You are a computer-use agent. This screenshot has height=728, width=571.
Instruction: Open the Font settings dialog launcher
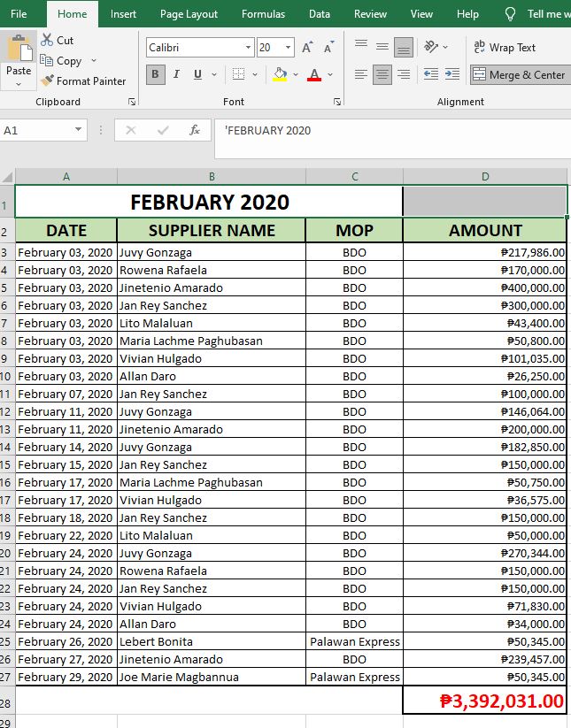[x=337, y=102]
